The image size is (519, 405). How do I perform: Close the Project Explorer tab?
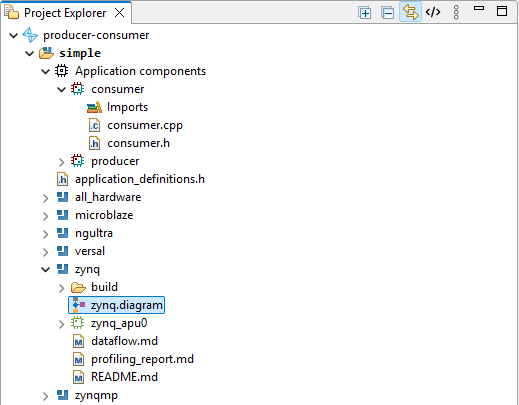(x=119, y=13)
